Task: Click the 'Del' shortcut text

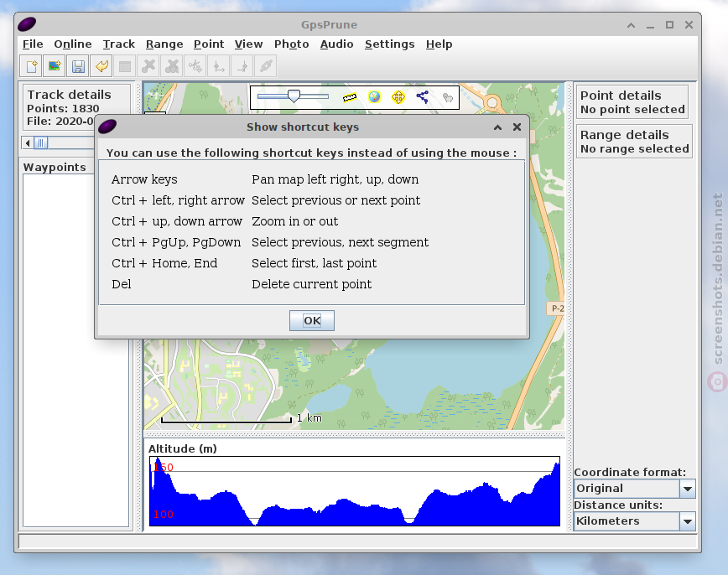Action: pos(121,284)
